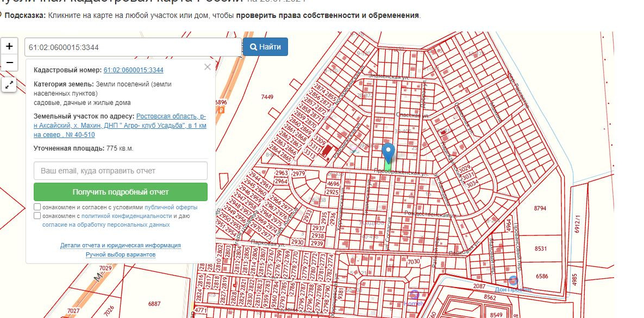The height and width of the screenshot is (318, 644).
Task: Select parcel 6586 on the map
Action: [542, 276]
